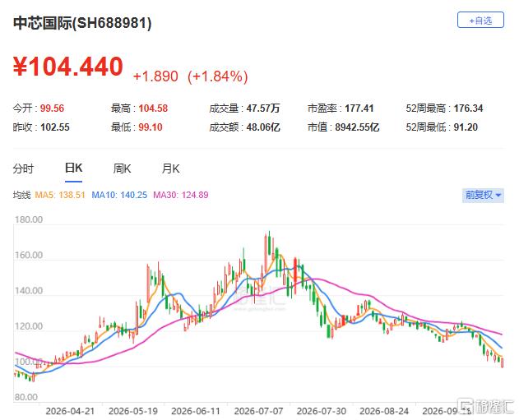Click price change +1.890
Viewport: 519px width, 420px height.
pos(155,76)
